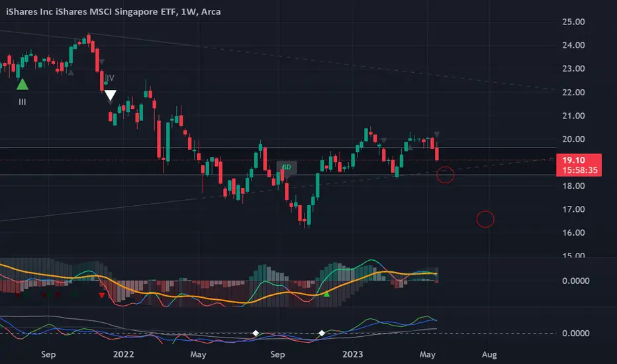Click the upper red circle near the 18.50 level

coord(445,175)
